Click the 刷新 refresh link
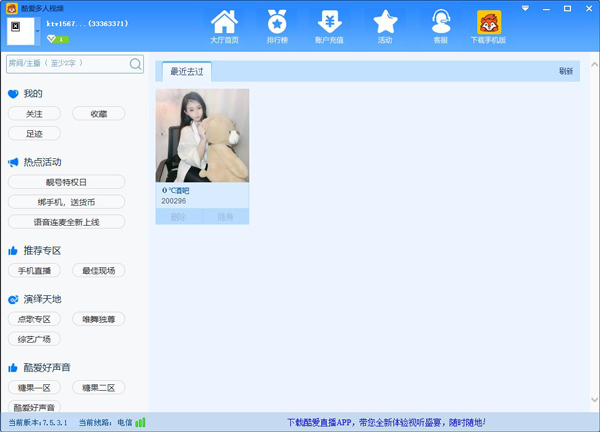The width and height of the screenshot is (600, 432). [x=566, y=71]
